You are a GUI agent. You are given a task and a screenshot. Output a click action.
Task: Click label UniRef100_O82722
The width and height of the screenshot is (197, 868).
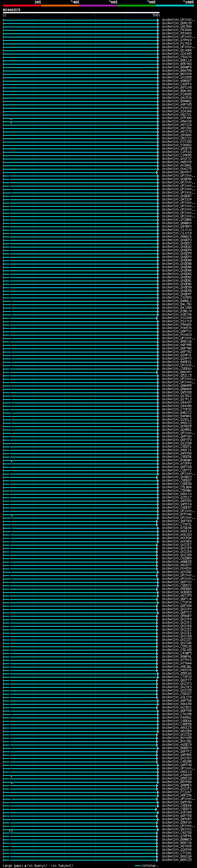tap(177, 138)
